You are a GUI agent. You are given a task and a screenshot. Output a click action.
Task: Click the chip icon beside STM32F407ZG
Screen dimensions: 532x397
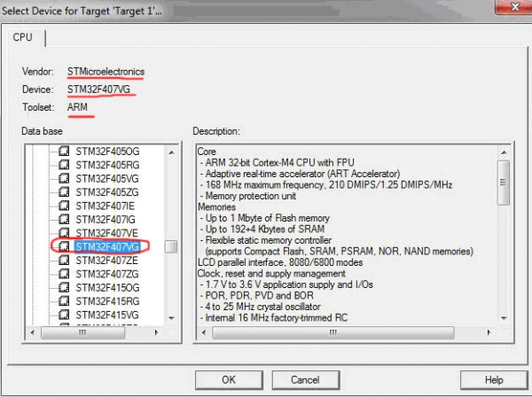tap(64, 273)
